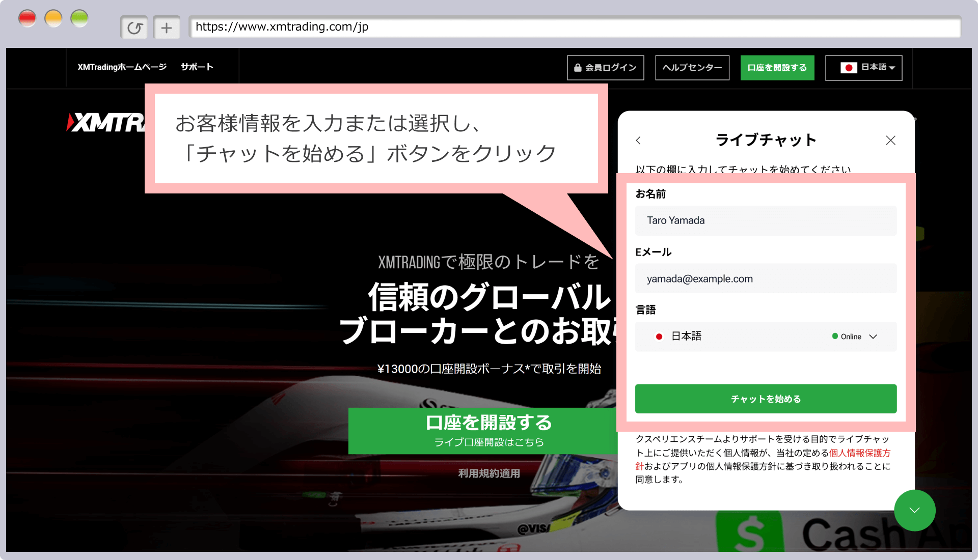978x560 pixels.
Task: Click the yellow minimize window button
Action: [53, 19]
